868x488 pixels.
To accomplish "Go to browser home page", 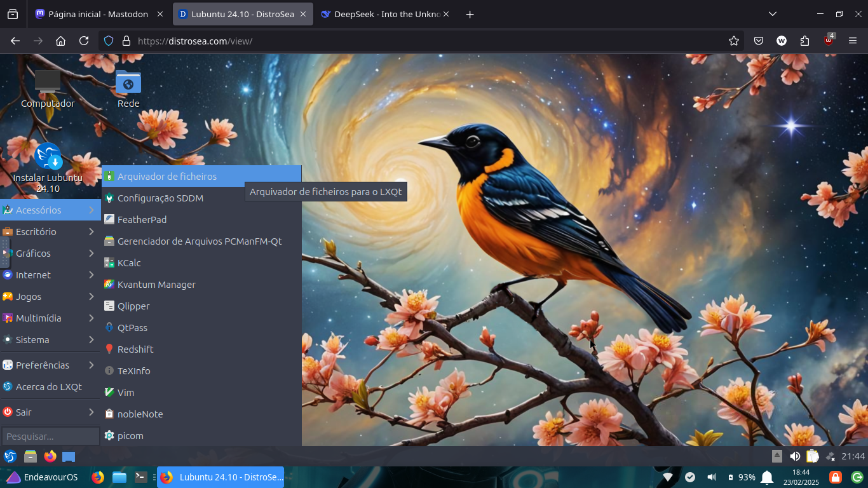I will click(x=61, y=41).
